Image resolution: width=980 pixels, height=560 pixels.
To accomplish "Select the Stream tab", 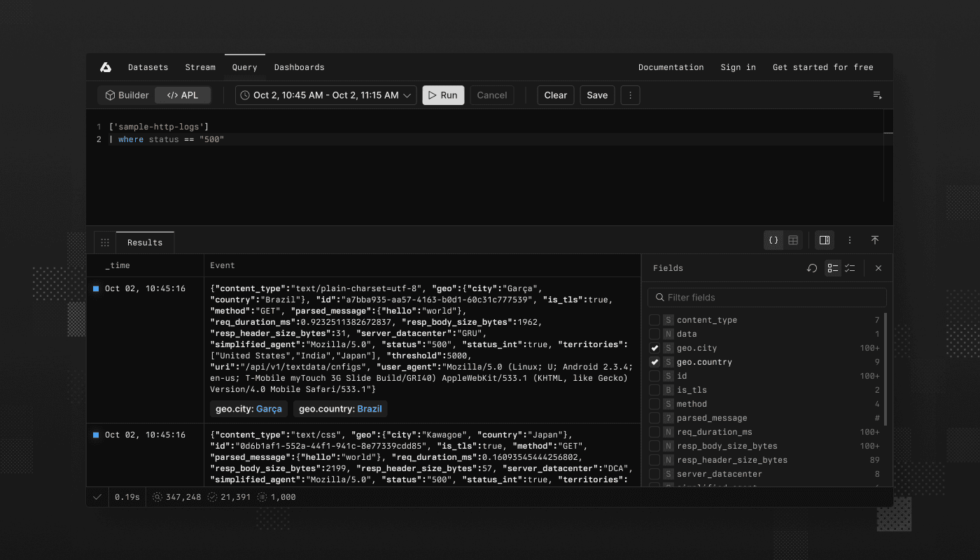I will (x=200, y=66).
